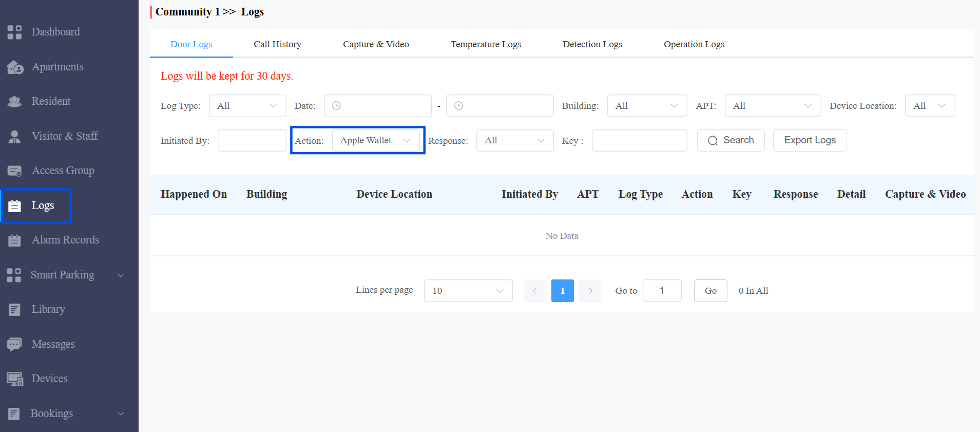
Task: Click the Initiated By input field
Action: tap(252, 140)
